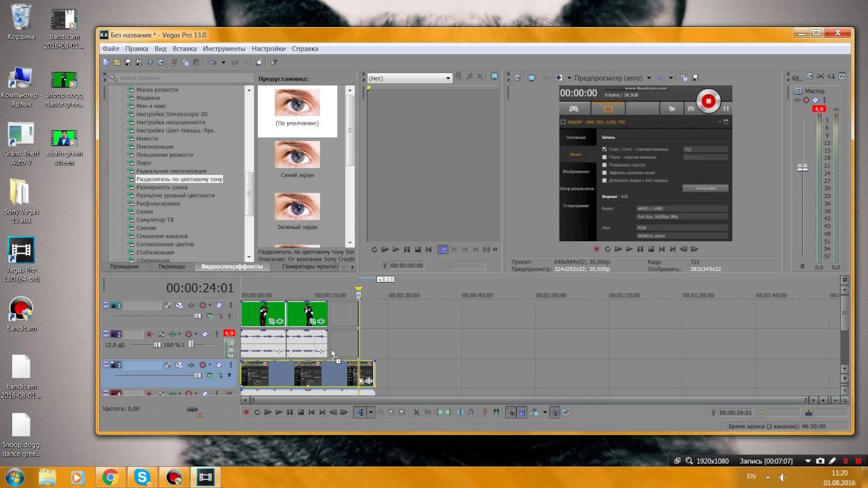
Task: Open the Настройки menu
Action: coord(269,49)
